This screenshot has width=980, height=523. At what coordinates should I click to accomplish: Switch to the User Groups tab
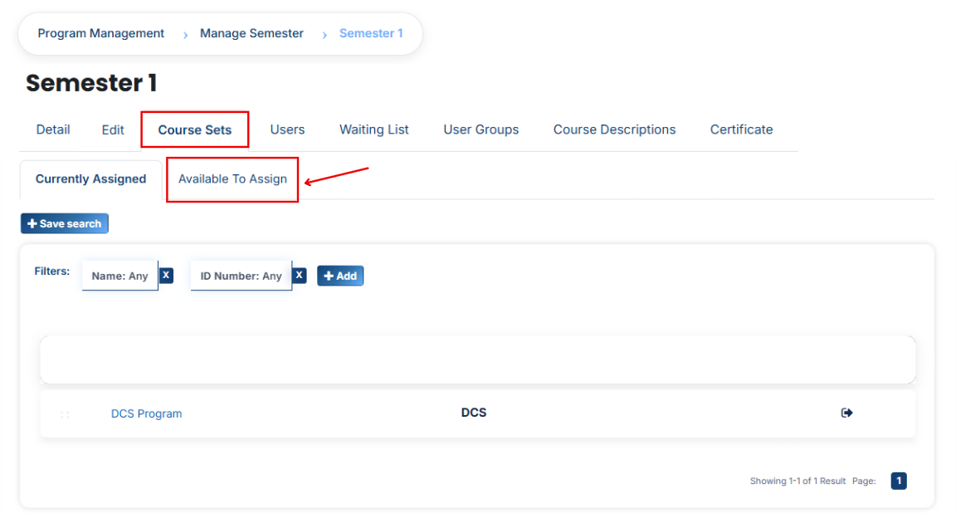tap(481, 130)
